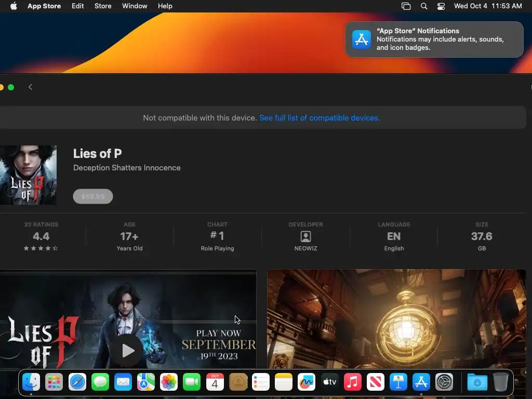Open Keynote from the Dock
This screenshot has width=532, height=399.
(x=398, y=382)
